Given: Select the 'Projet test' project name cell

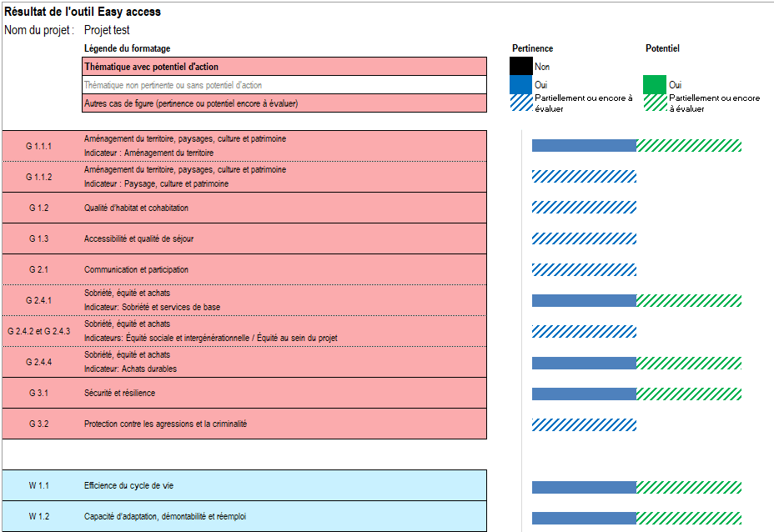Looking at the screenshot, I should tap(107, 30).
